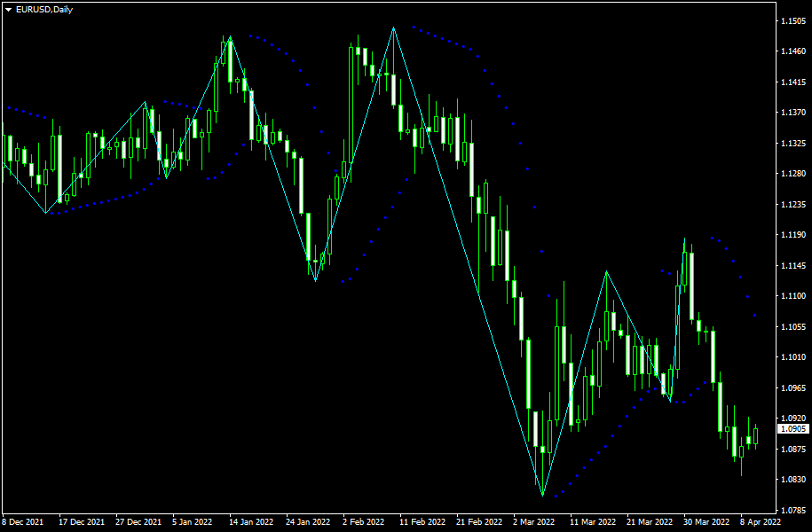This screenshot has height=532, width=812.
Task: Click the 8 Dec 2021 date label
Action: 23,521
